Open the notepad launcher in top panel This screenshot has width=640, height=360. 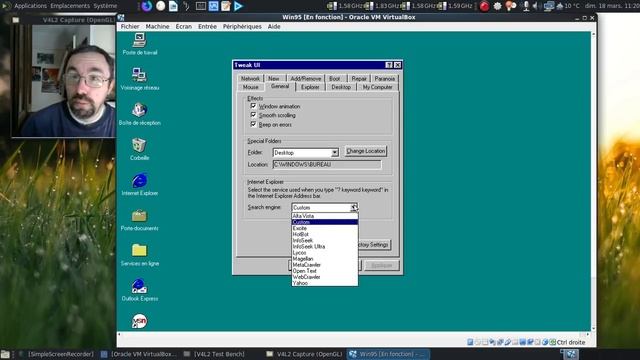click(x=226, y=6)
